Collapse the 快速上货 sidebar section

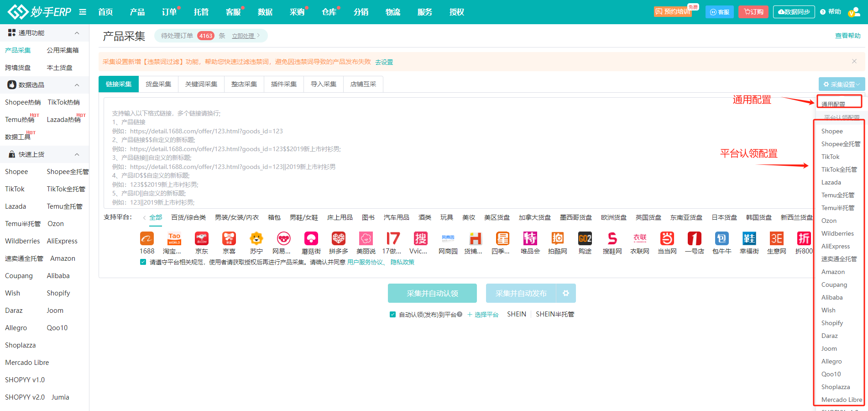77,154
